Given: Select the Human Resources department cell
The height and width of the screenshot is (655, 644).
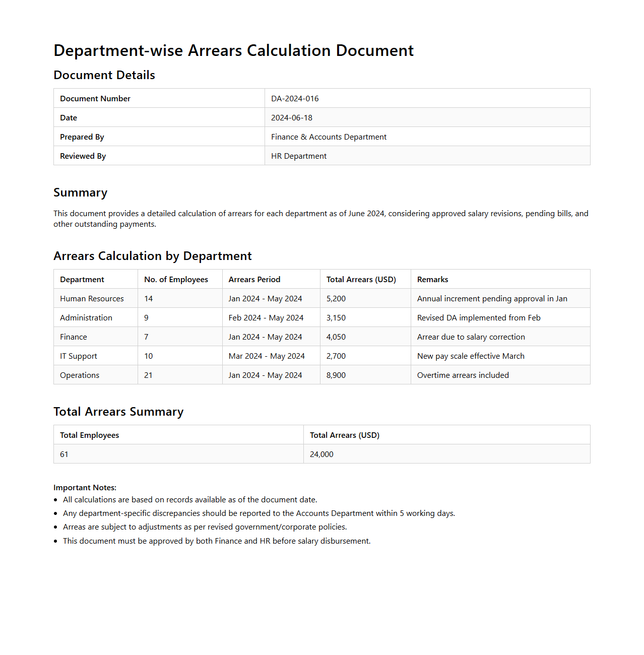Looking at the screenshot, I should pos(92,299).
